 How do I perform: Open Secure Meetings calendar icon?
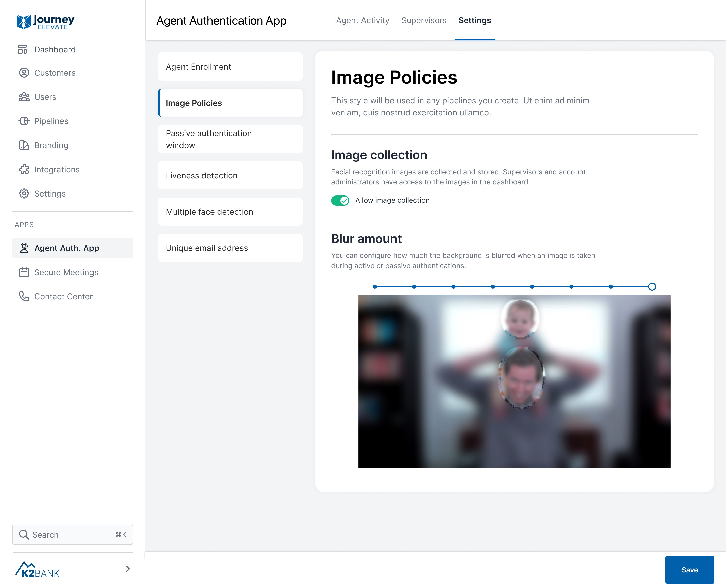coord(24,272)
